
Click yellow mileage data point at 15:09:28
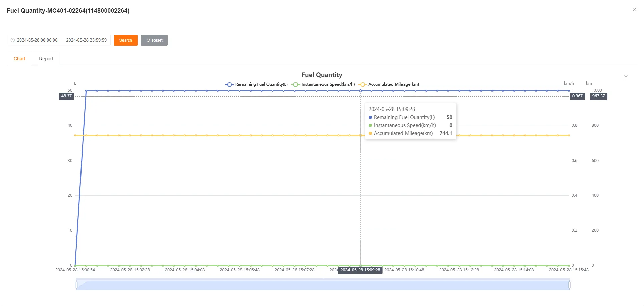(360, 135)
